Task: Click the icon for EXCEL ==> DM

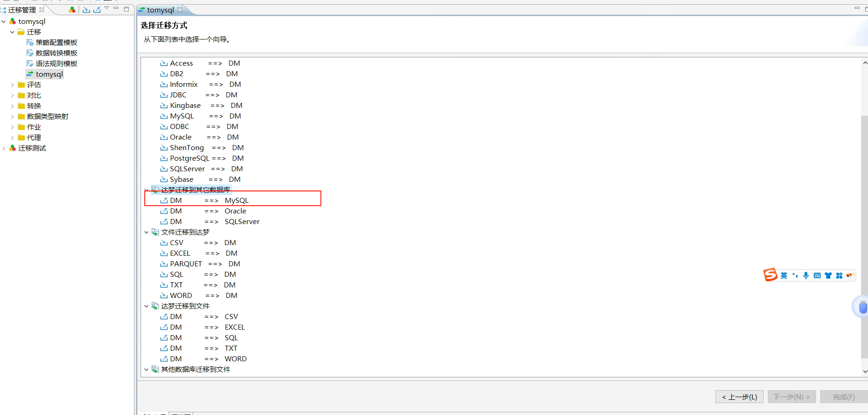Action: pyautogui.click(x=164, y=253)
